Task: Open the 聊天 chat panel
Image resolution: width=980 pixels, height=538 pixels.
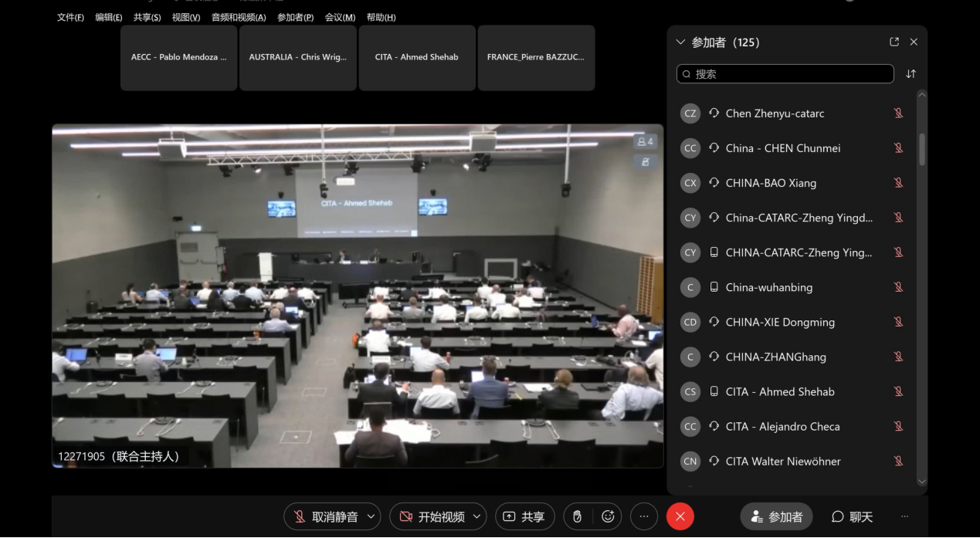Action: tap(852, 516)
